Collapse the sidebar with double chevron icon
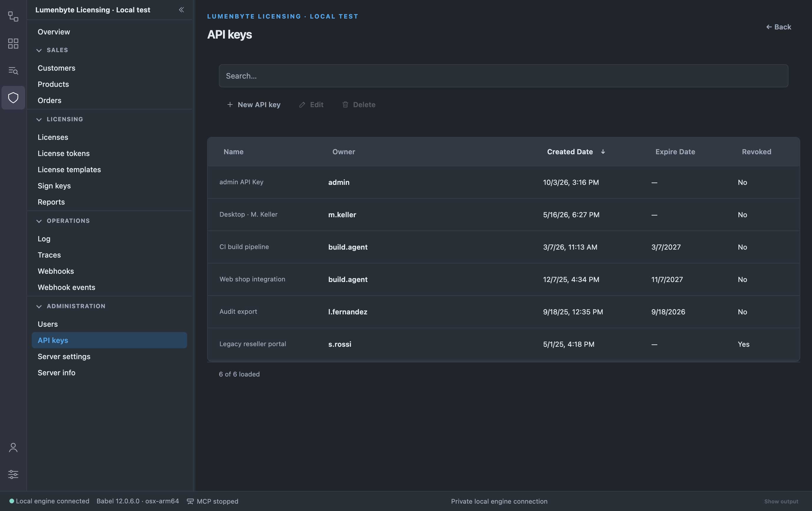 pos(182,10)
